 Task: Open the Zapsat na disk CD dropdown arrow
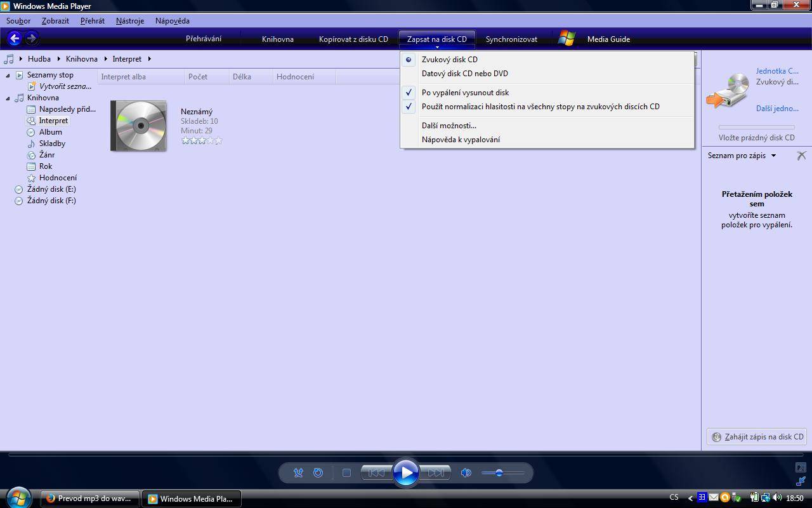coord(437,47)
